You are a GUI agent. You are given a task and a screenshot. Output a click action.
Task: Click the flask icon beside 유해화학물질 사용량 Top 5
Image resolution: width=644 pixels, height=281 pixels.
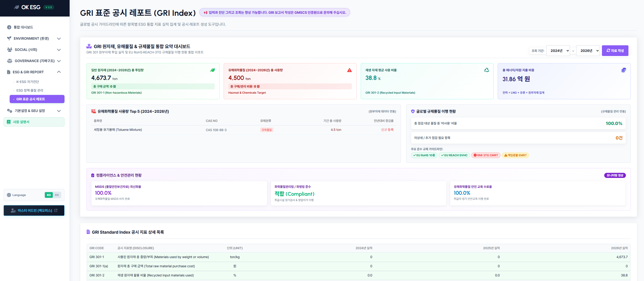pyautogui.click(x=94, y=111)
